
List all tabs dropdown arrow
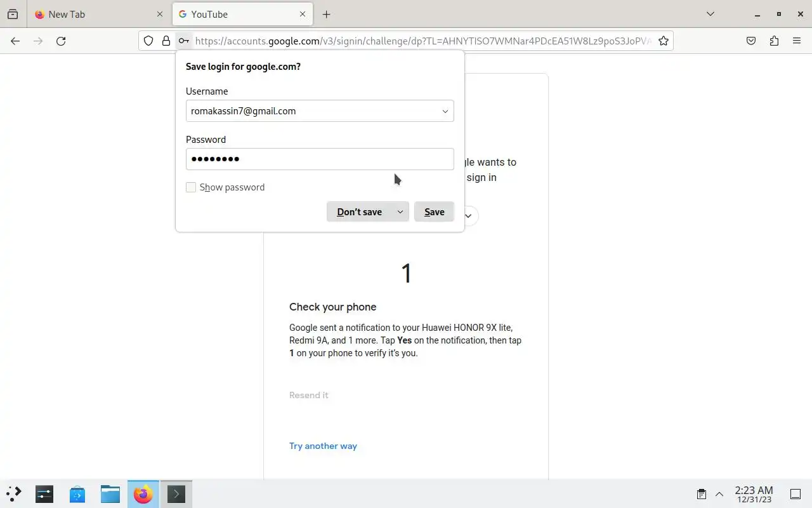tap(710, 14)
